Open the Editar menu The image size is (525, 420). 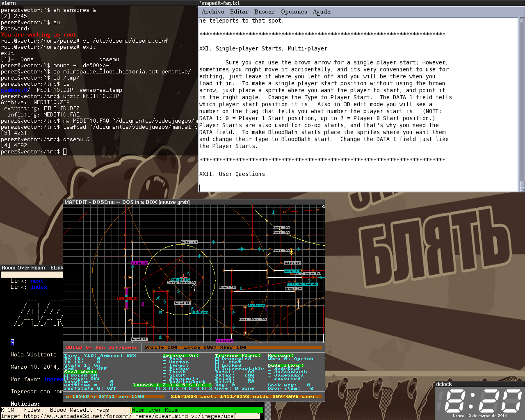click(x=239, y=11)
